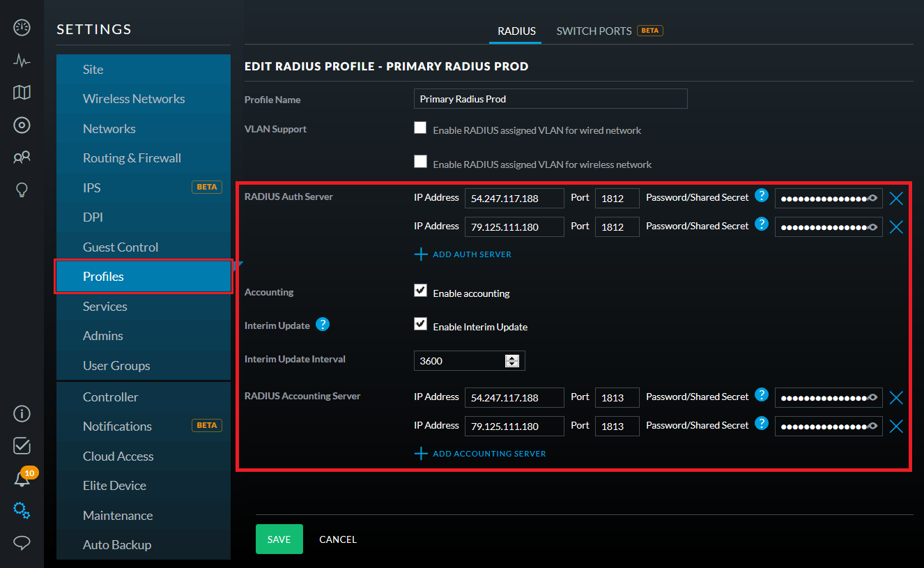
Task: Open Auto Backup settings
Action: (144, 545)
